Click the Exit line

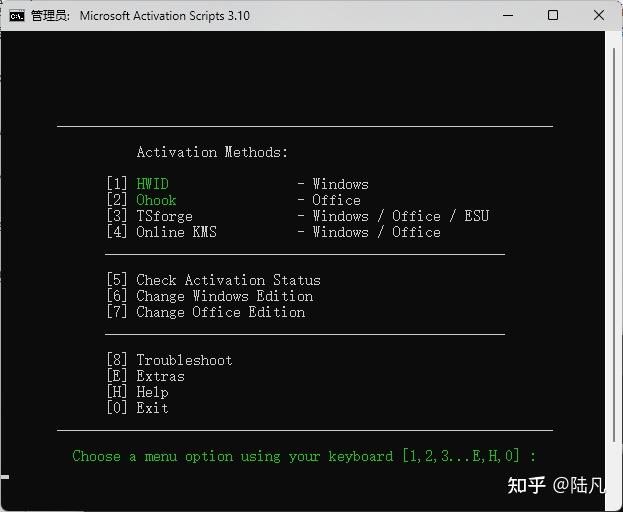(137, 408)
